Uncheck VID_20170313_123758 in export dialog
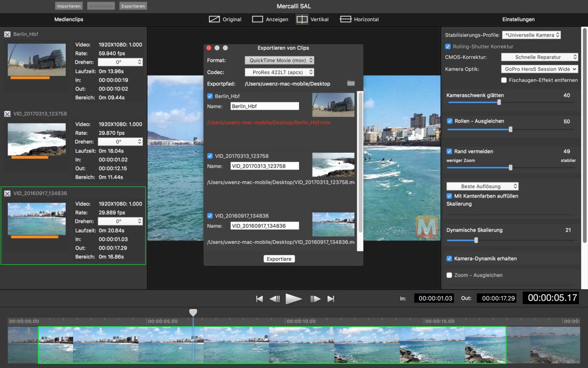Screen dimensions: 588x368 210,156
